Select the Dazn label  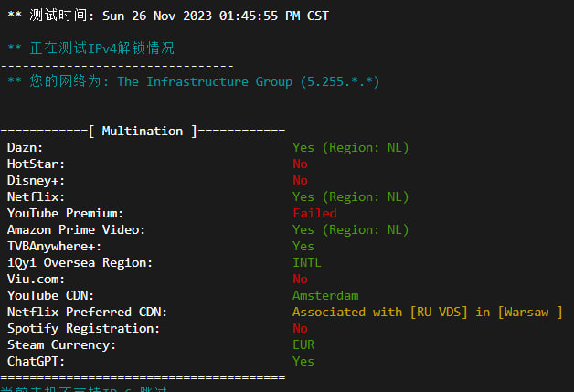tap(26, 147)
